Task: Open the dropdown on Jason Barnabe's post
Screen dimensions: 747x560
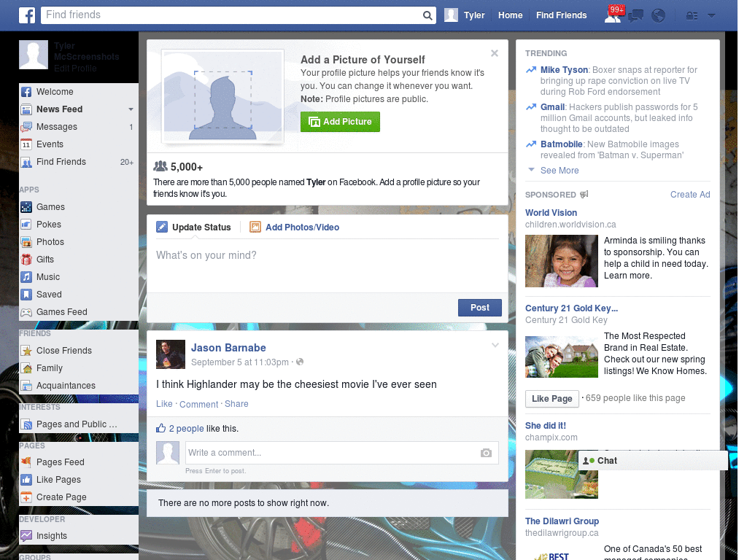Action: pos(495,344)
